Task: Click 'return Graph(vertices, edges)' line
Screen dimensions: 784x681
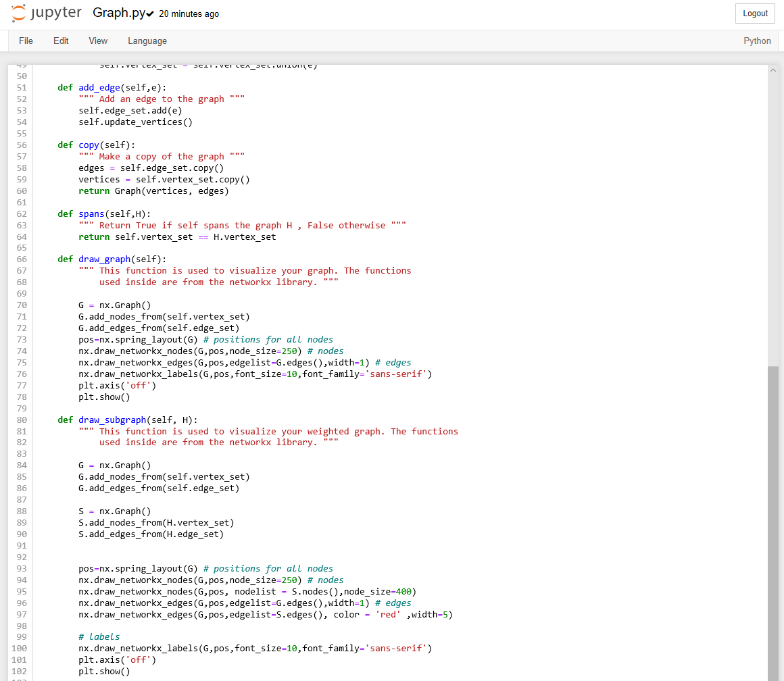Action: [153, 191]
